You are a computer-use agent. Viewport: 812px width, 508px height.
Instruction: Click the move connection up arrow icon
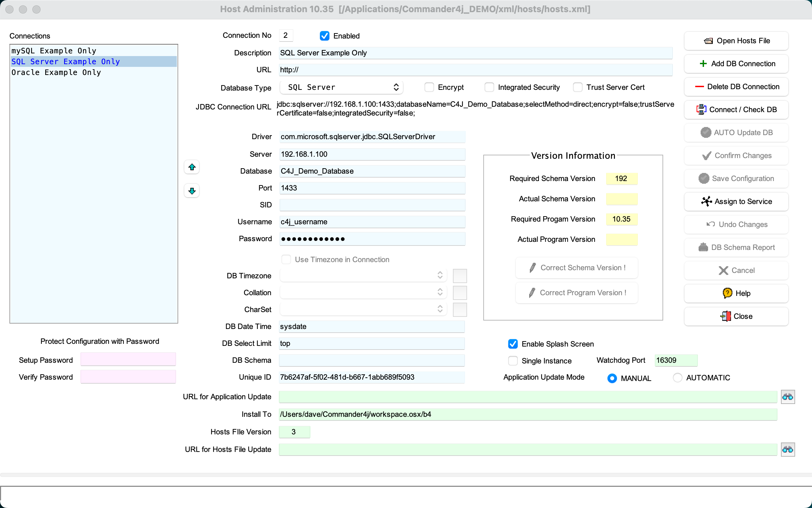pos(192,167)
